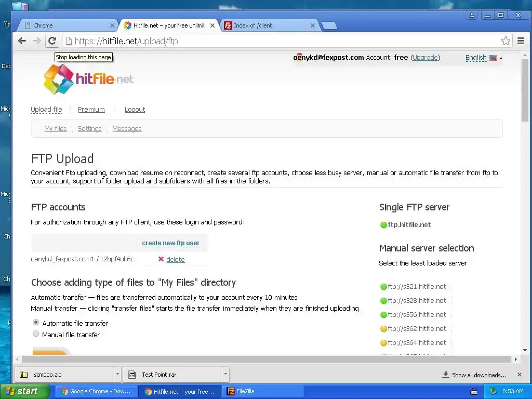
Task: Expand the scmpoo.zip download options arrow
Action: coord(117,374)
